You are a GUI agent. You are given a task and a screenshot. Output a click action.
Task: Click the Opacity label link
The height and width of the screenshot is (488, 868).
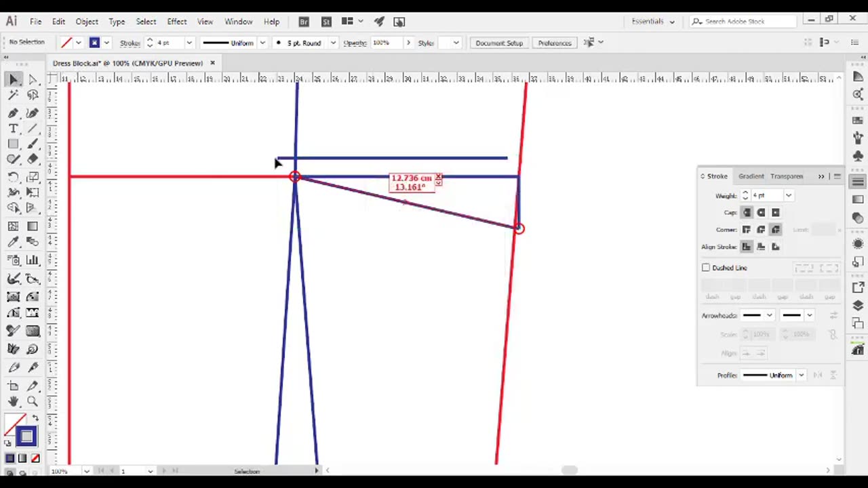click(355, 43)
